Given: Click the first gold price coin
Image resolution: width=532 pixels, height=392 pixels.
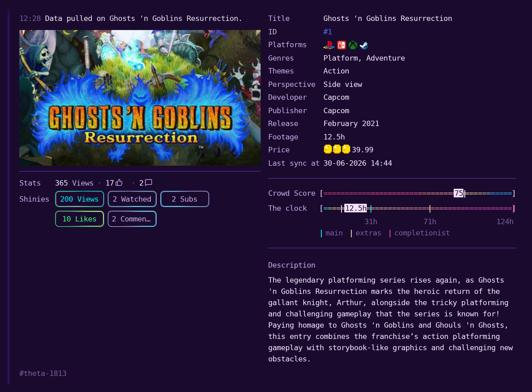Looking at the screenshot, I should [328, 149].
